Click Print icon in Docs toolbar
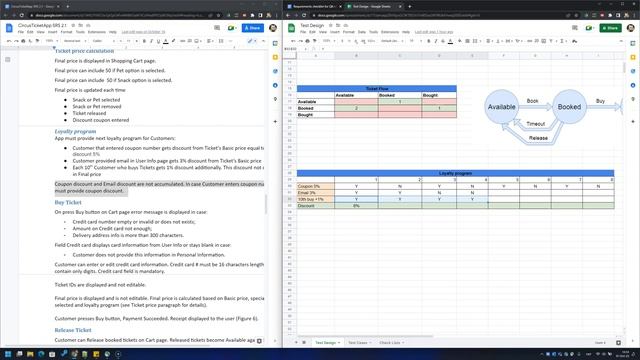The image size is (640, 360). coord(23,41)
